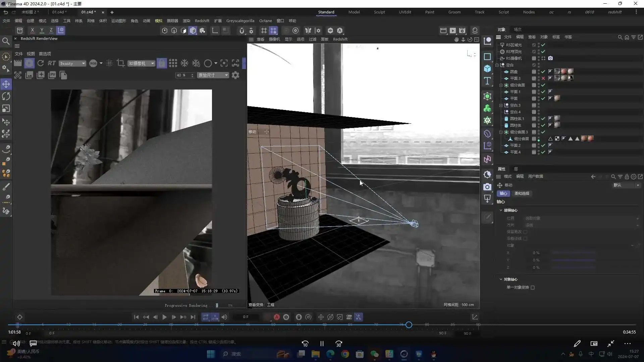Click the redshift layout link at top right

615,12
